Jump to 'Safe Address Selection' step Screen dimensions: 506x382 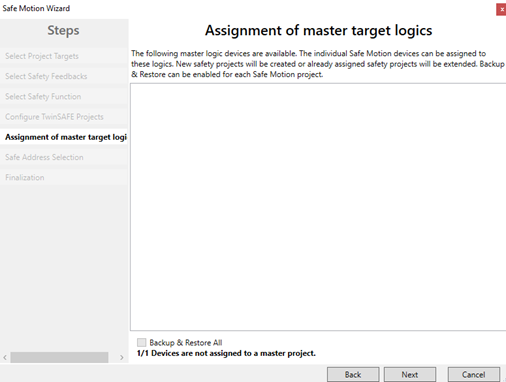[63, 157]
